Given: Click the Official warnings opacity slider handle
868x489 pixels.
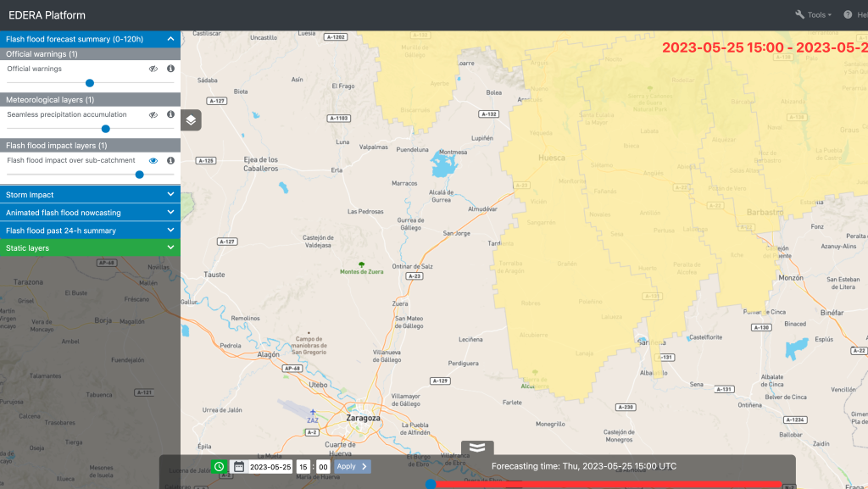Looking at the screenshot, I should [x=89, y=83].
